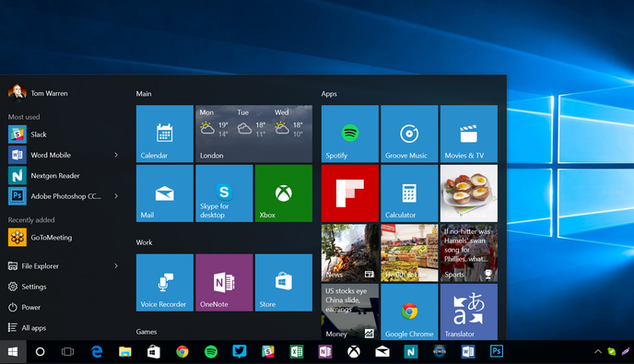Open Task View on taskbar
634x364 pixels.
pos(67,352)
